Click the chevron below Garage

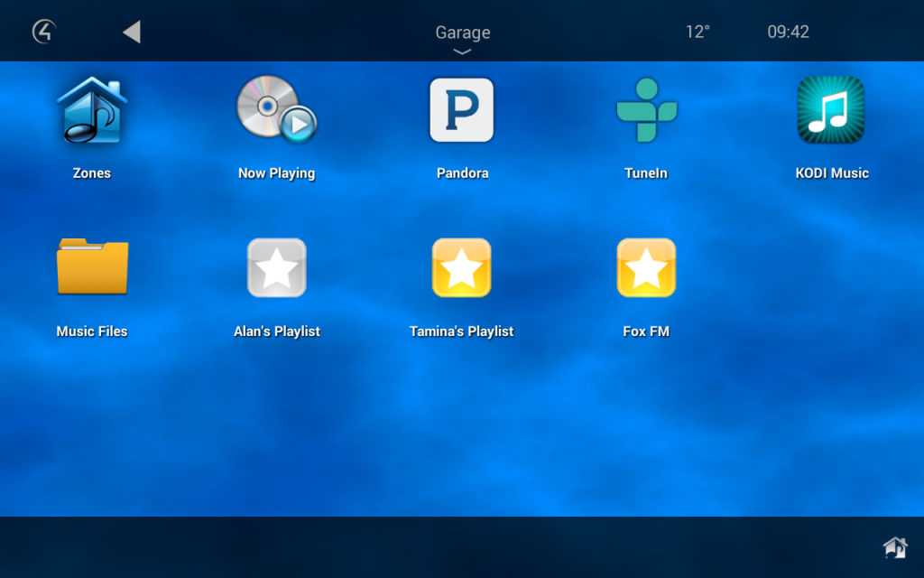[x=463, y=51]
